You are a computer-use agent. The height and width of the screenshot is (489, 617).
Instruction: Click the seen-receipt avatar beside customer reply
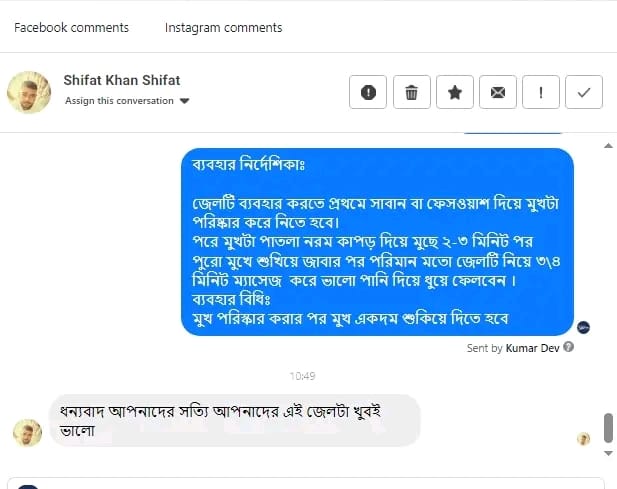pyautogui.click(x=583, y=439)
